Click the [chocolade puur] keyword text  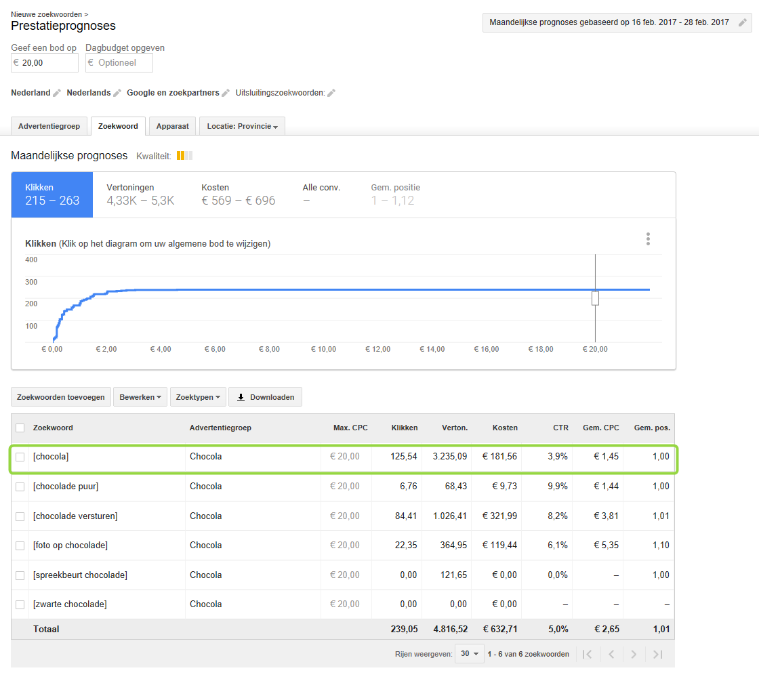[x=65, y=487]
